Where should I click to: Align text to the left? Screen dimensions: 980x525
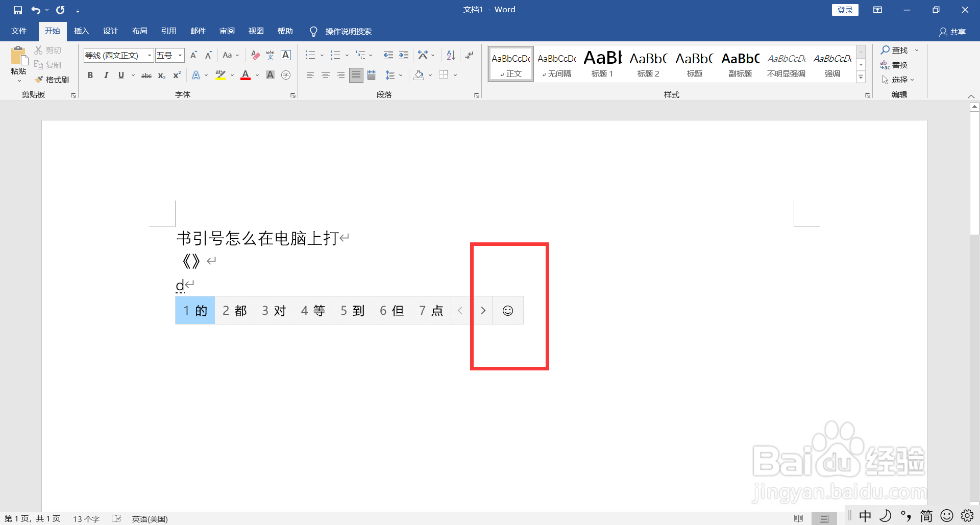coord(310,76)
